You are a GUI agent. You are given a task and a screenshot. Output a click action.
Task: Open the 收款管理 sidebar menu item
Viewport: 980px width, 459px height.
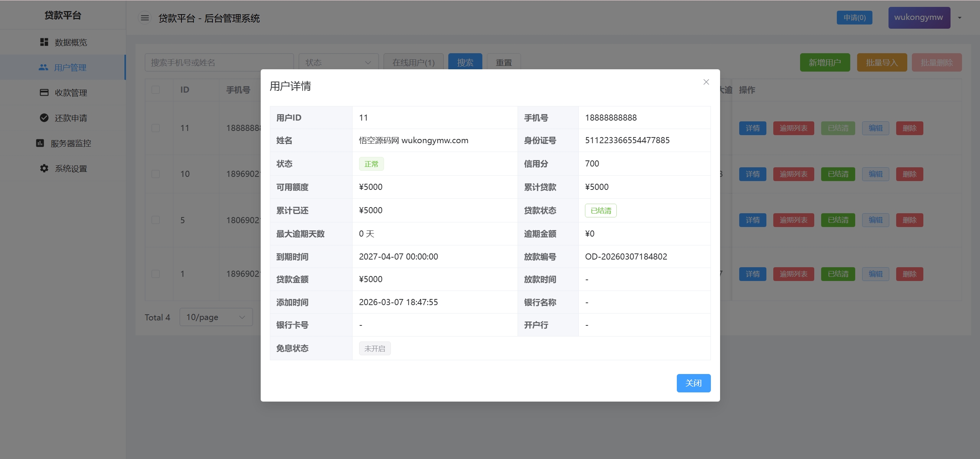(71, 93)
